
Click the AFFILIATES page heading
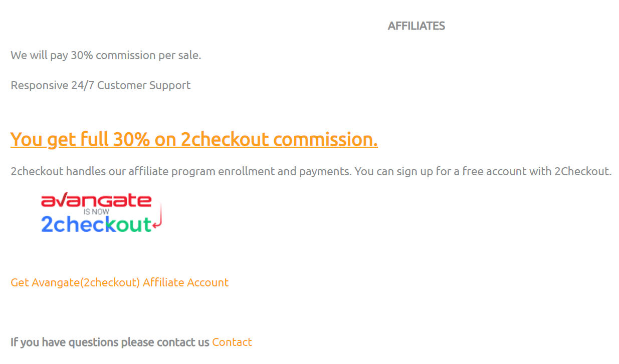click(x=417, y=26)
